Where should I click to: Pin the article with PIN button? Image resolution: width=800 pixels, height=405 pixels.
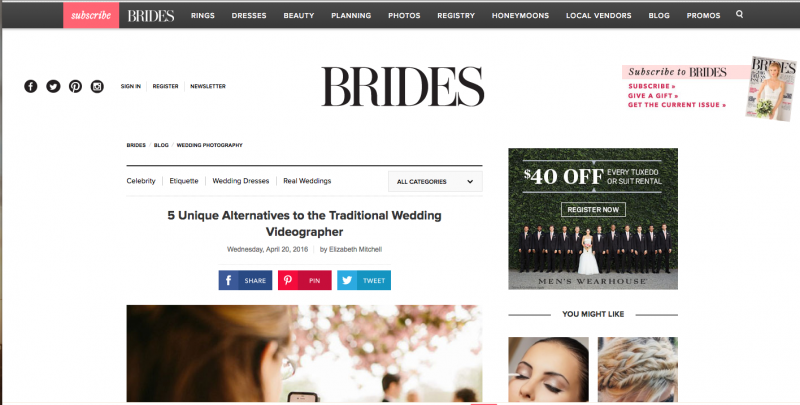click(x=305, y=280)
